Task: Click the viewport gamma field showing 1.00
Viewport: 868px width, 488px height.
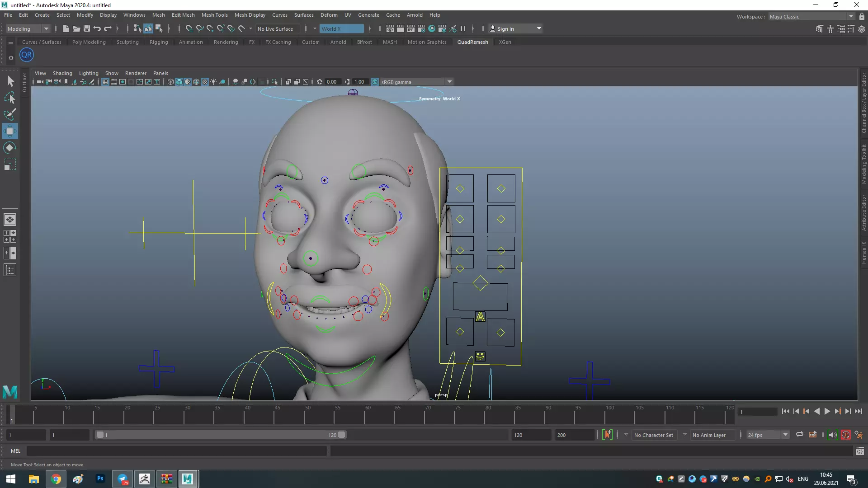Action: tap(359, 82)
